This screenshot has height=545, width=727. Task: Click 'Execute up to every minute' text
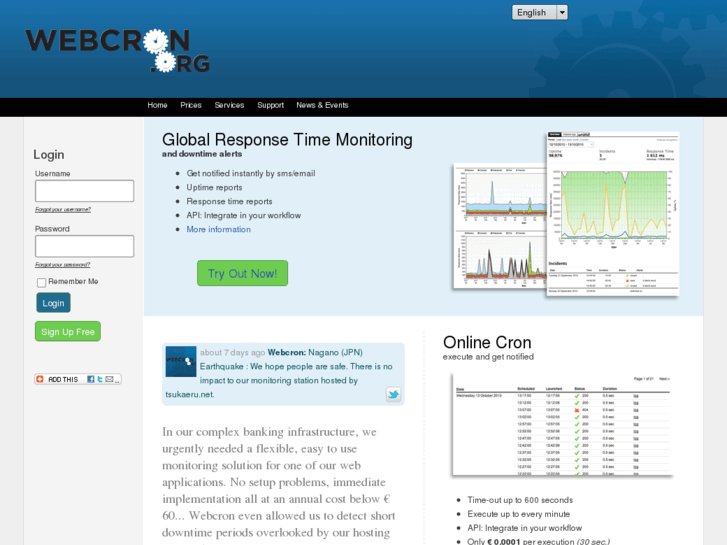(518, 514)
